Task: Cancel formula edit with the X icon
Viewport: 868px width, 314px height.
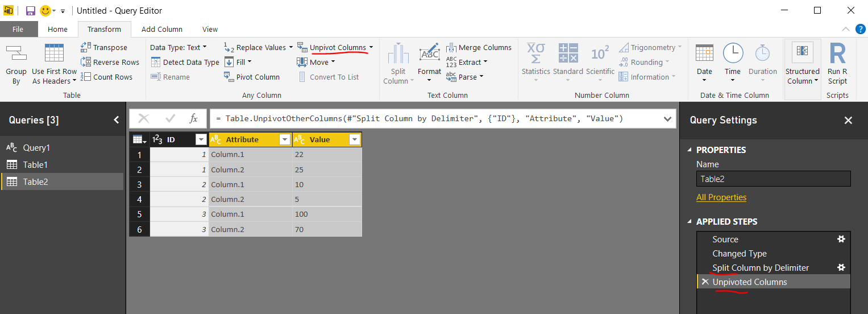Action: coord(144,118)
